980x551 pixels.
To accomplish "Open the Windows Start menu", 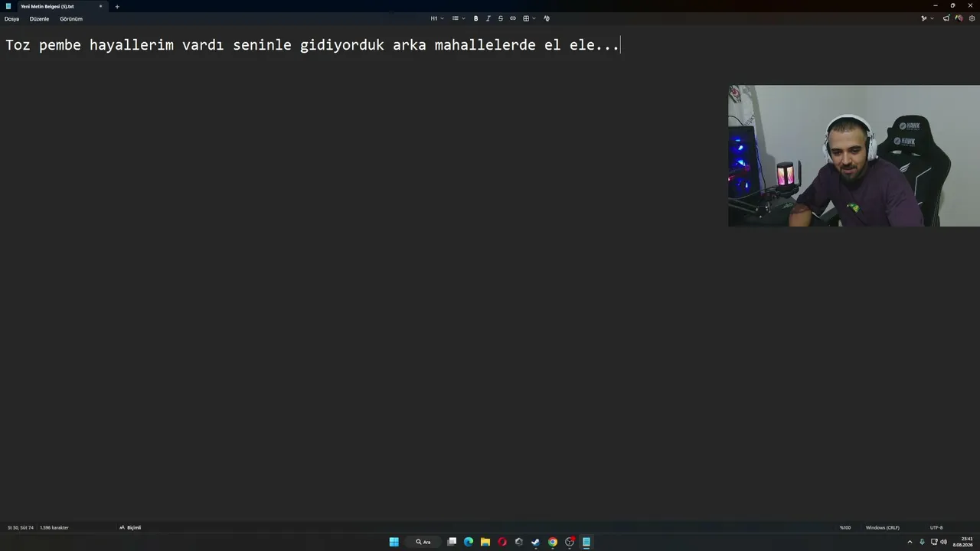I will (394, 542).
